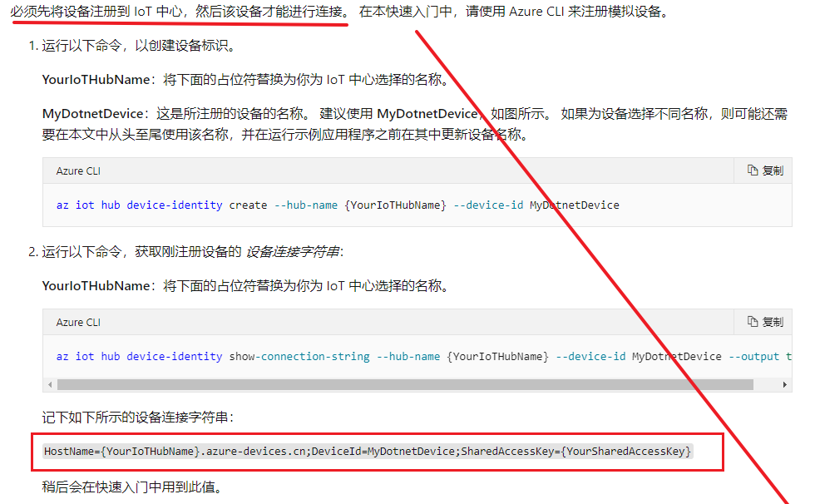Click the copy icon in the create command block
The image size is (815, 504).
point(753,170)
